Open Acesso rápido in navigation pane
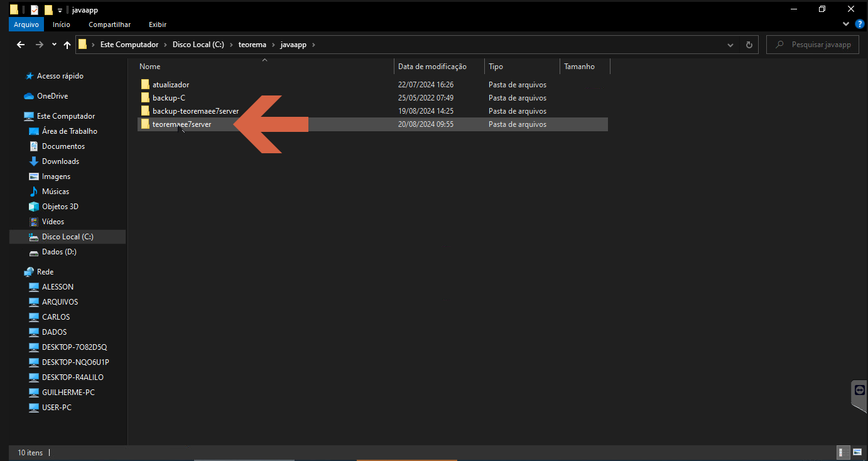Image resolution: width=868 pixels, height=461 pixels. [x=60, y=76]
